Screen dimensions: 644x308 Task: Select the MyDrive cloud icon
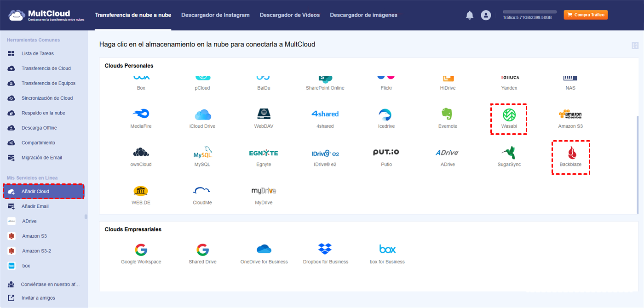[x=264, y=190]
